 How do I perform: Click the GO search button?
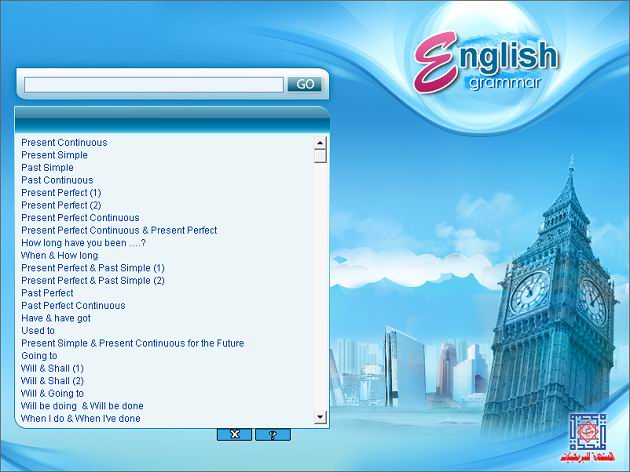tap(305, 84)
